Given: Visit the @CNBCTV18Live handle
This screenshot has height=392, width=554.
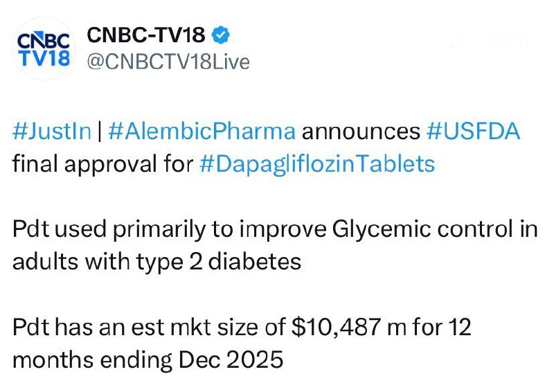Looking at the screenshot, I should [166, 62].
